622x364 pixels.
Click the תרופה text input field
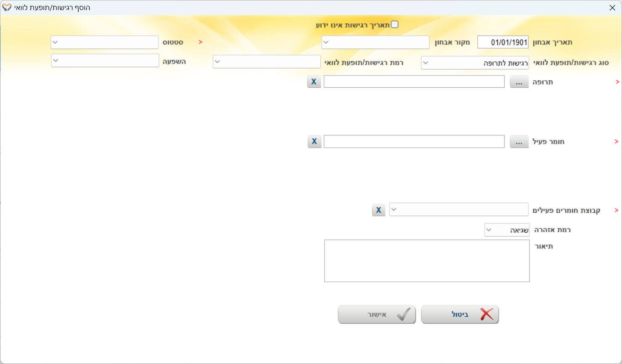tap(414, 82)
